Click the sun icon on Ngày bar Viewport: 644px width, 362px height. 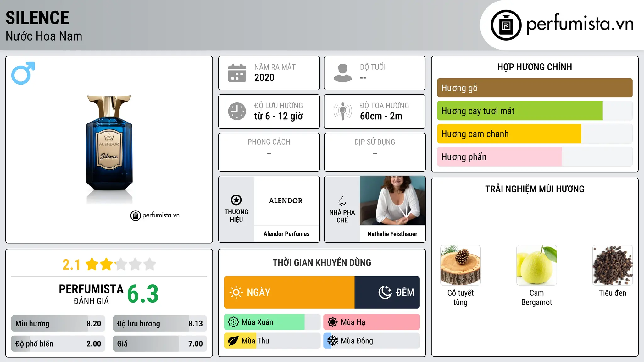click(236, 292)
